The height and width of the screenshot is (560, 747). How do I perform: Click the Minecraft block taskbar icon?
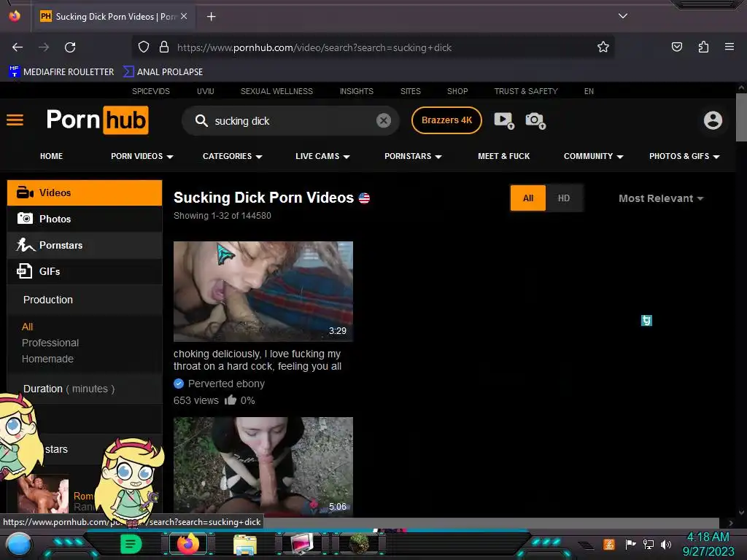tap(359, 544)
